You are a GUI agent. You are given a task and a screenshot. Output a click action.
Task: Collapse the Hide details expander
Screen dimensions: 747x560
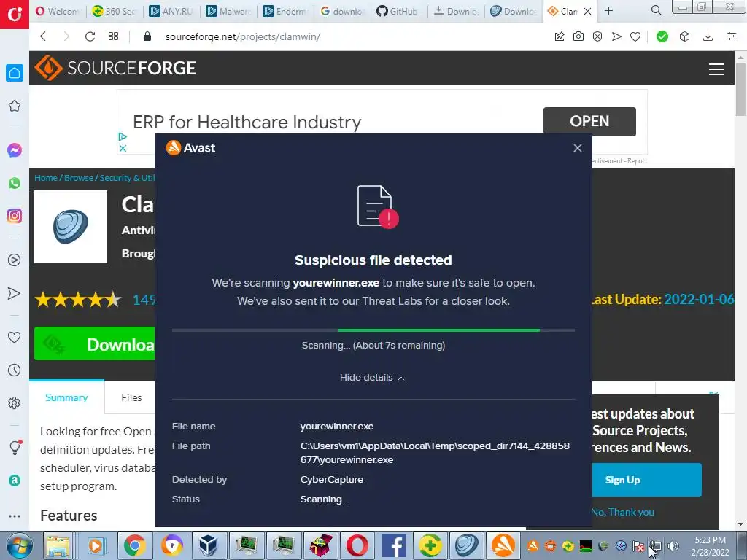(372, 378)
